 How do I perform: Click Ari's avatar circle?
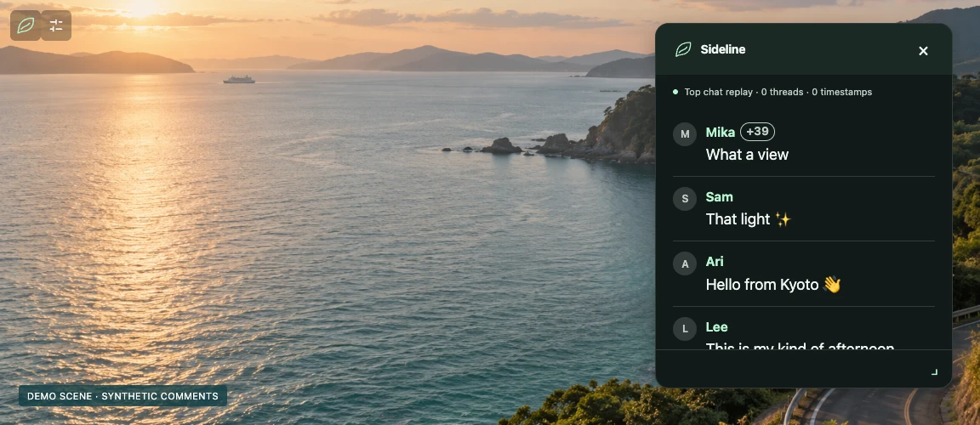pos(684,264)
